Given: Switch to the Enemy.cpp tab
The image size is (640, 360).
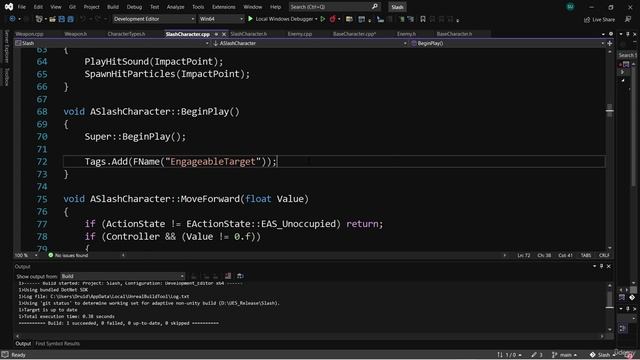Looking at the screenshot, I should [300, 34].
